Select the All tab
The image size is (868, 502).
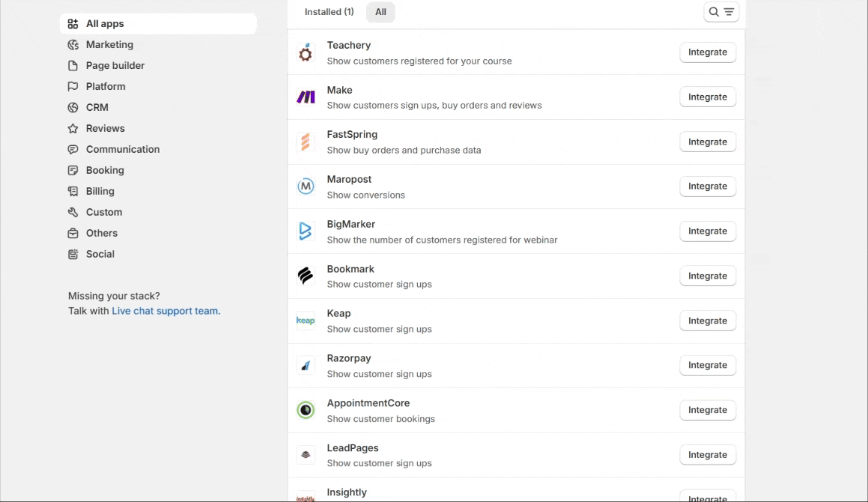tap(380, 12)
